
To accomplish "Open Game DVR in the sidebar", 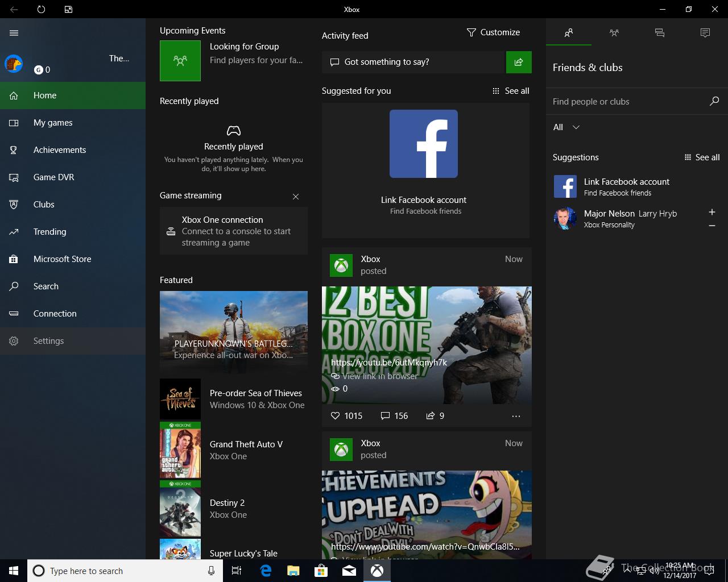I will click(73, 177).
